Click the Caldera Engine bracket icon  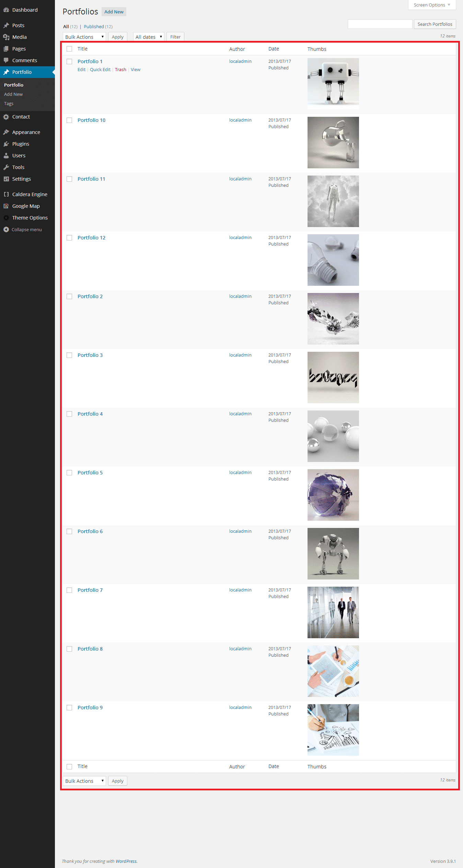coord(6,194)
